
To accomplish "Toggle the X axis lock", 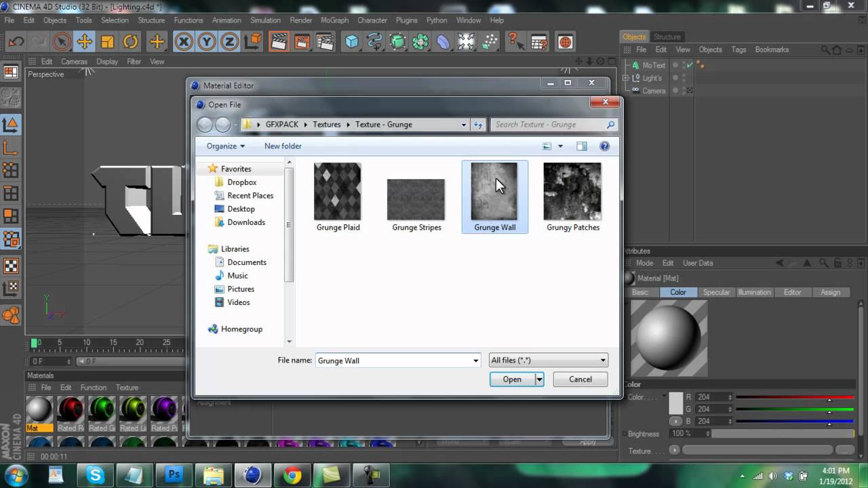I will click(x=184, y=41).
